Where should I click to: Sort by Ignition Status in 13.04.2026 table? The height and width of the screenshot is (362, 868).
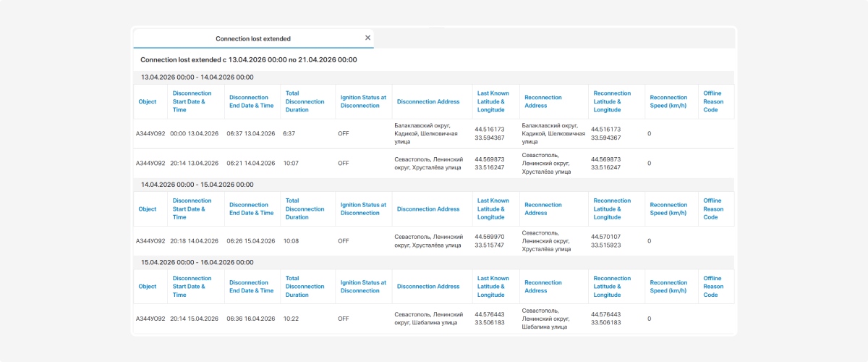(364, 102)
